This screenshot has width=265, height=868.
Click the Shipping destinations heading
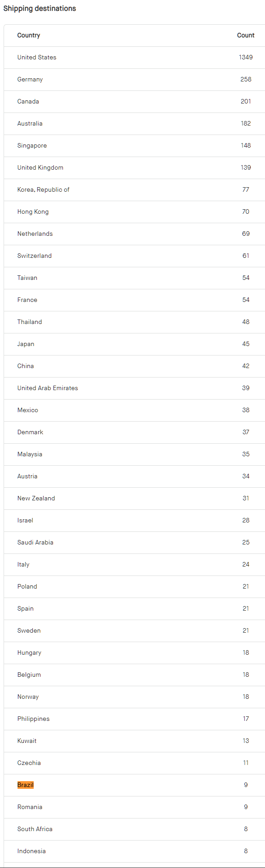[x=40, y=9]
